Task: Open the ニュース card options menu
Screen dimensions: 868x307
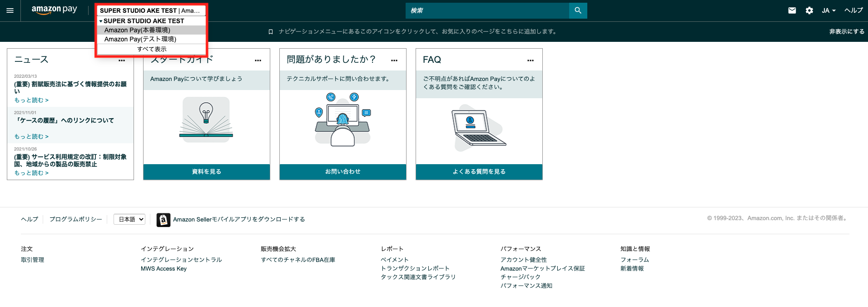Action: (x=122, y=60)
